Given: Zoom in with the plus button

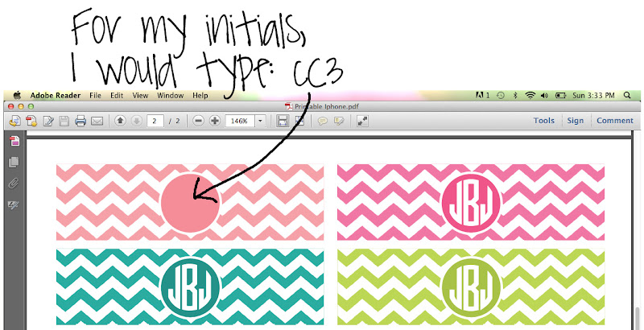Looking at the screenshot, I should click(215, 121).
